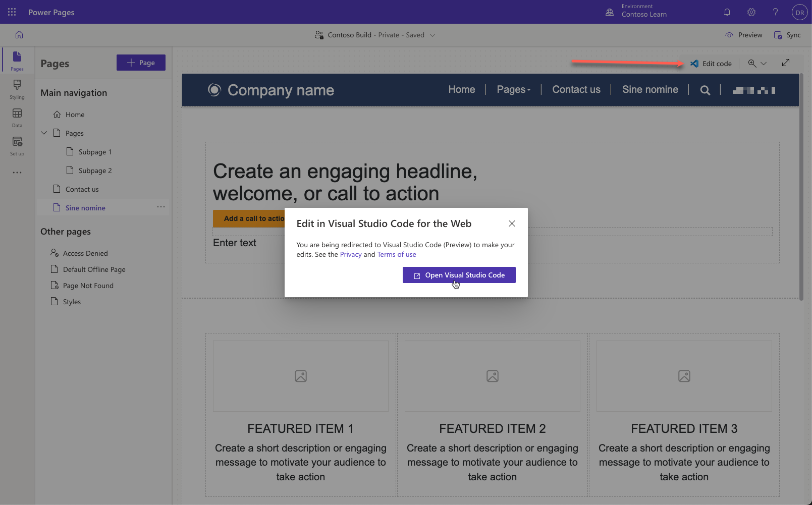Go to the Home icon in command bar
This screenshot has width=812, height=505.
pos(19,35)
